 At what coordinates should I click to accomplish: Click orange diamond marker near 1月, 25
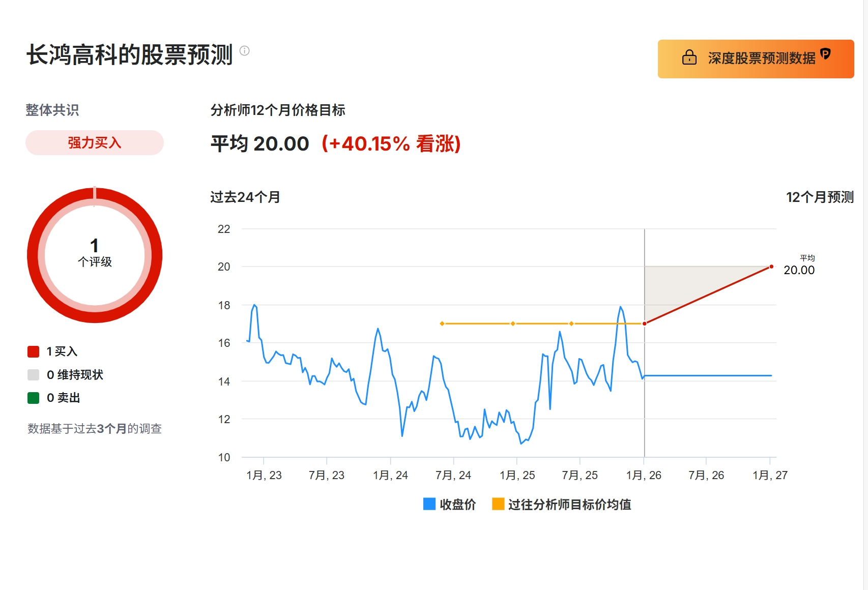[513, 323]
